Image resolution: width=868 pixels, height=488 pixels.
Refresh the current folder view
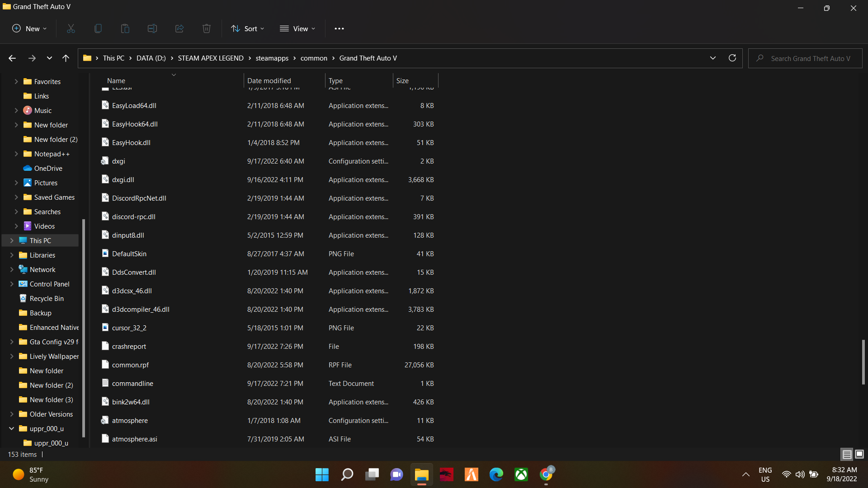pos(732,58)
